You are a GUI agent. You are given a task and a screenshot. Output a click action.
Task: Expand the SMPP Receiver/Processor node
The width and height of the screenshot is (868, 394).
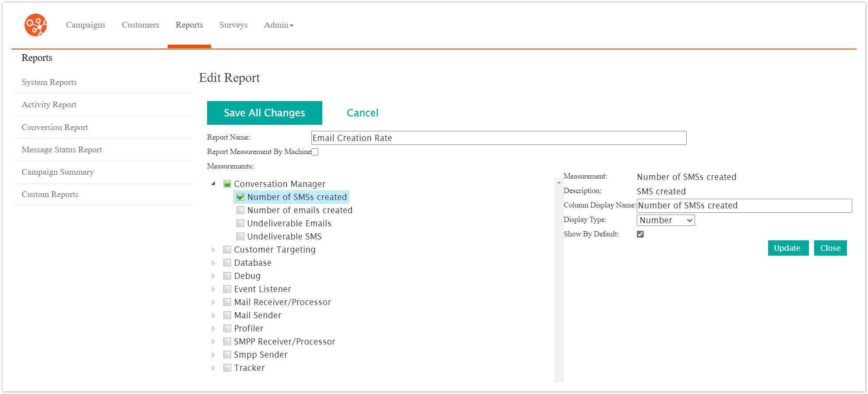tap(213, 341)
